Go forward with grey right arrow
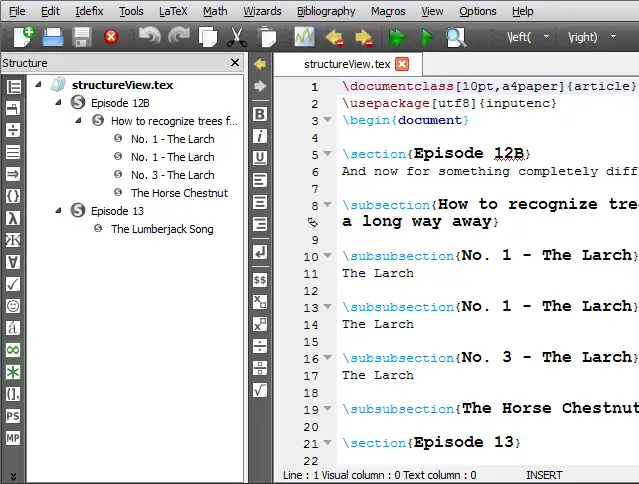 pos(260,86)
